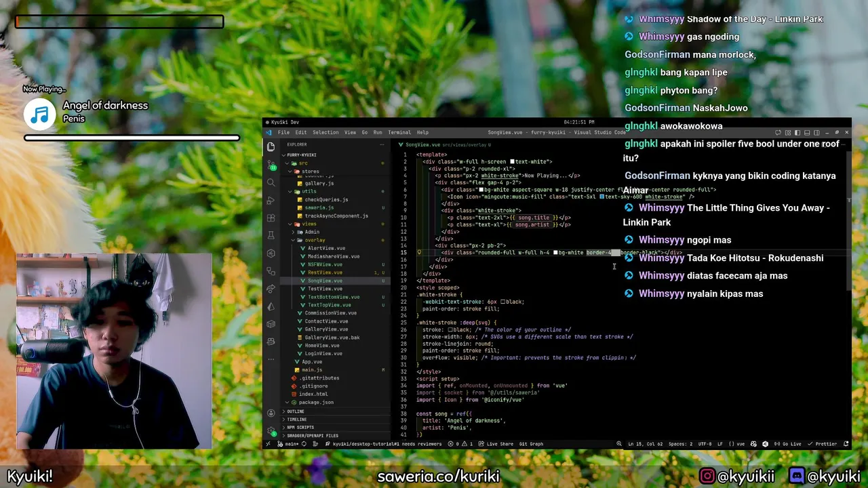The width and height of the screenshot is (868, 488).
Task: Open errors and warnings count in status bar
Action: click(x=460, y=444)
